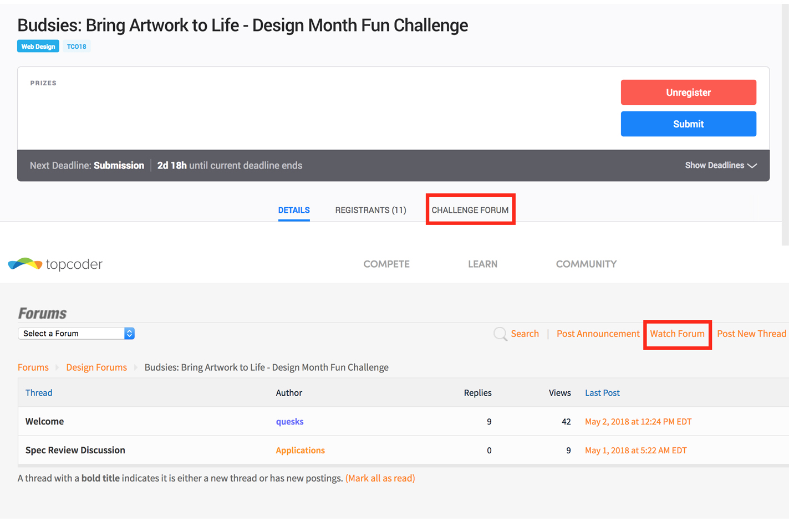This screenshot has height=532, width=789.
Task: Click Post New Thread link
Action: 751,334
